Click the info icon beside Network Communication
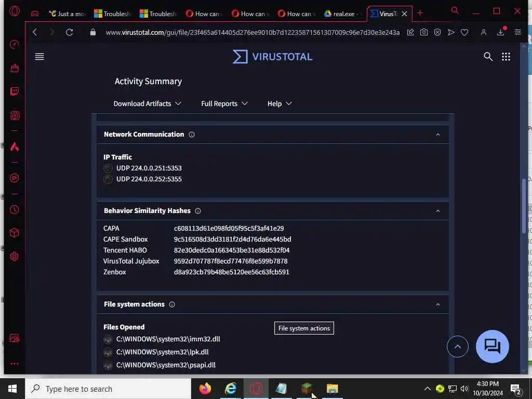The width and height of the screenshot is (532, 399). point(192,135)
